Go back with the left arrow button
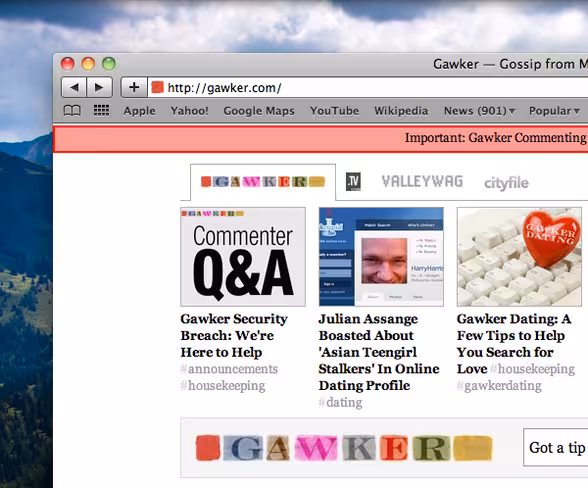 pos(74,87)
